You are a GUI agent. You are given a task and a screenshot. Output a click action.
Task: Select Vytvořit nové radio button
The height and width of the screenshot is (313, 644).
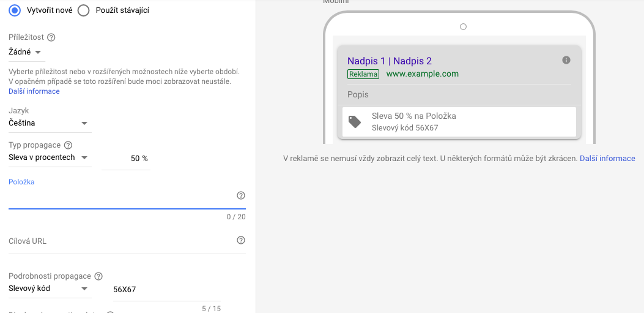tap(15, 10)
